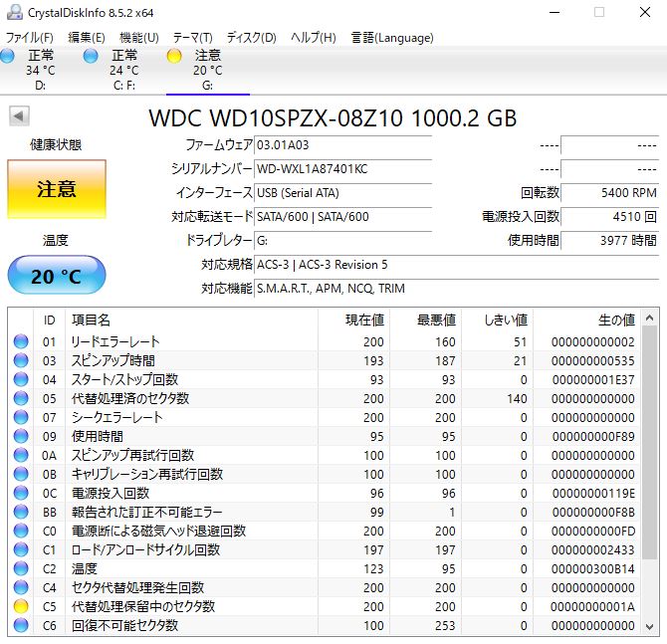Click the 生の値 column header
The image size is (667, 644).
tap(587, 320)
